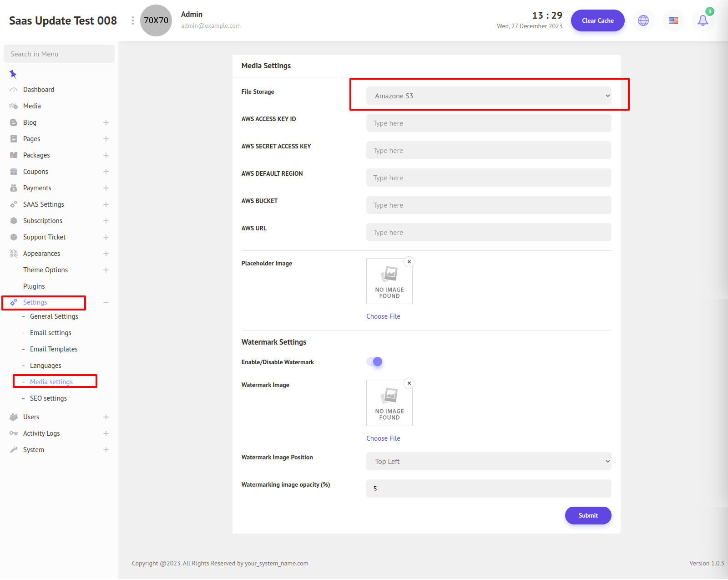Focus the AWS ACCESS KEY ID field
This screenshot has width=728, height=580.
(488, 123)
